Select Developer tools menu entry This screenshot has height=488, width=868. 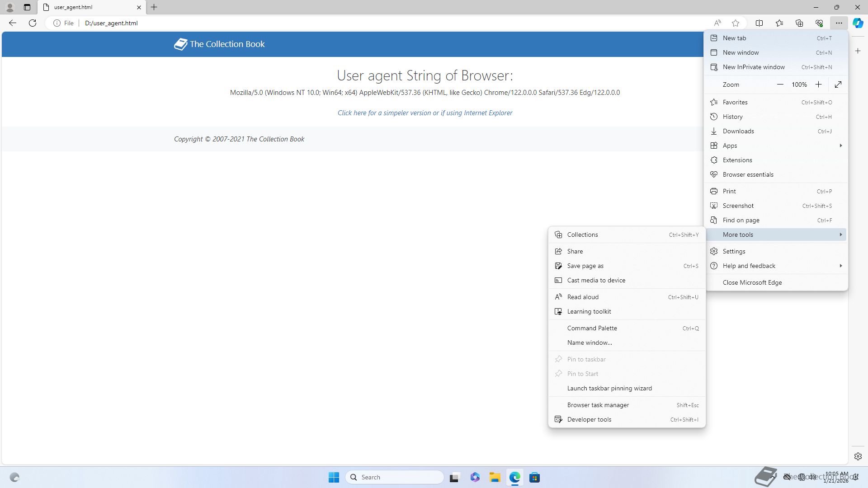589,419
